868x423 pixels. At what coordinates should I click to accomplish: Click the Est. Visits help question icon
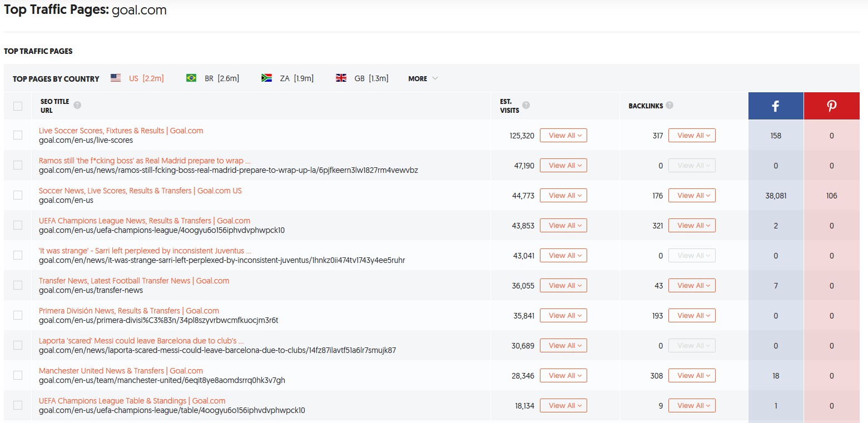point(526,105)
